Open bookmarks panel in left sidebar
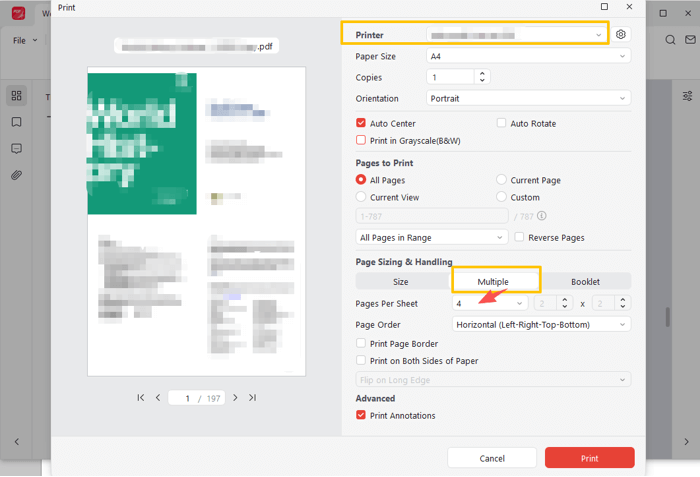The image size is (700, 477). tap(17, 122)
